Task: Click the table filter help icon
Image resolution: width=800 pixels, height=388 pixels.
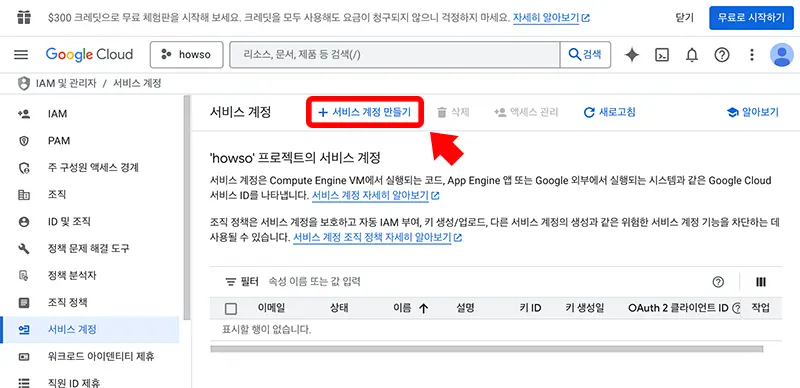Action: (718, 282)
